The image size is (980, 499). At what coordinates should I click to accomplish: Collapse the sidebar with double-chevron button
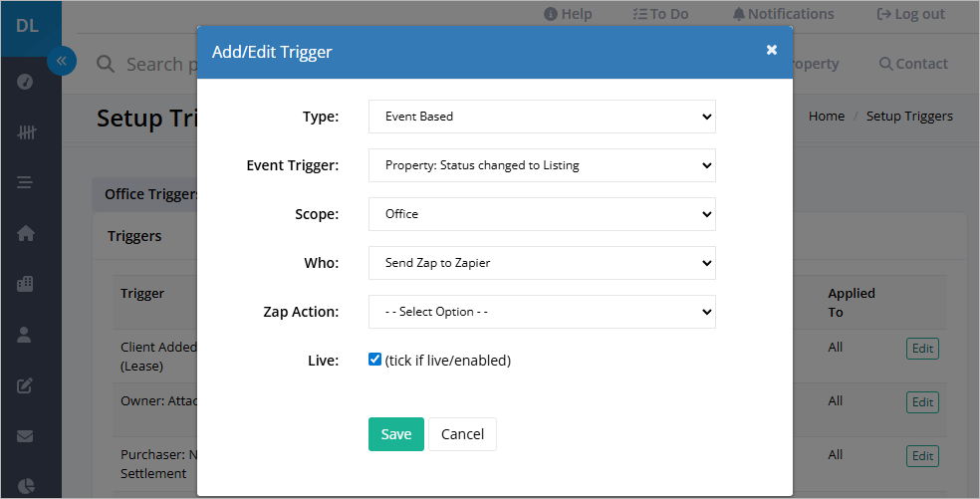(62, 61)
